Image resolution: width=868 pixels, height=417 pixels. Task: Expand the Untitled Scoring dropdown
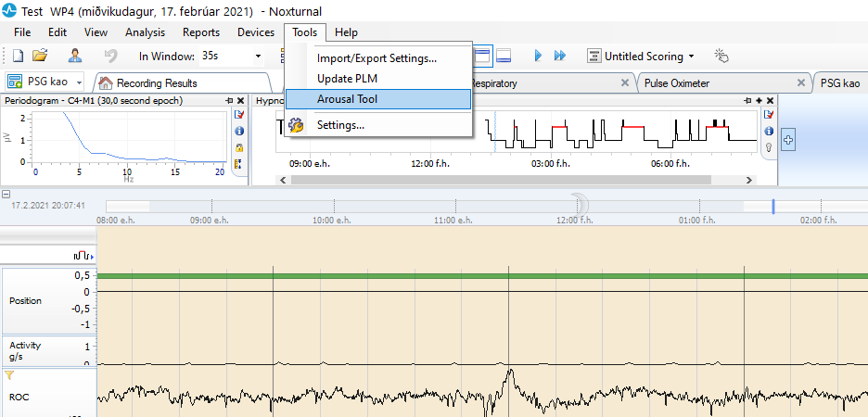pyautogui.click(x=693, y=57)
